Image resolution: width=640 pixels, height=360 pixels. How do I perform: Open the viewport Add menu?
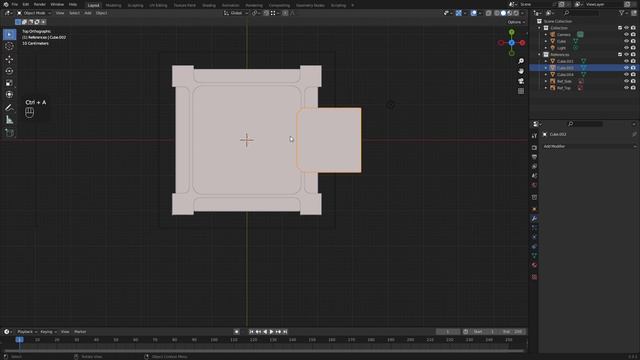(88, 13)
